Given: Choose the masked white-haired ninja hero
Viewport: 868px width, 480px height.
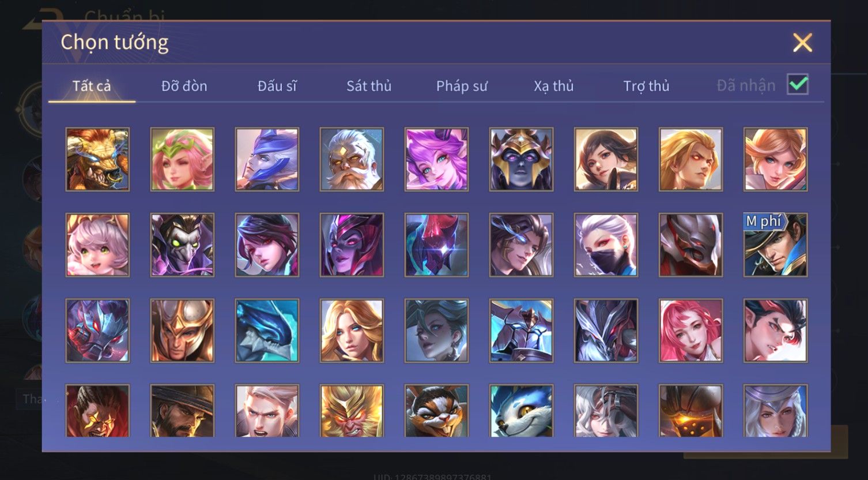Looking at the screenshot, I should point(606,245).
